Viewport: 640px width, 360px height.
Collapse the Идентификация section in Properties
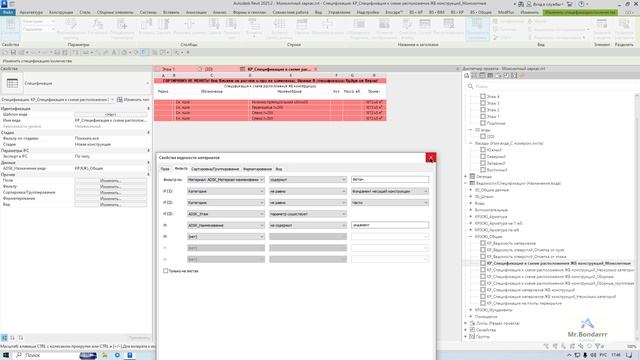148,109
